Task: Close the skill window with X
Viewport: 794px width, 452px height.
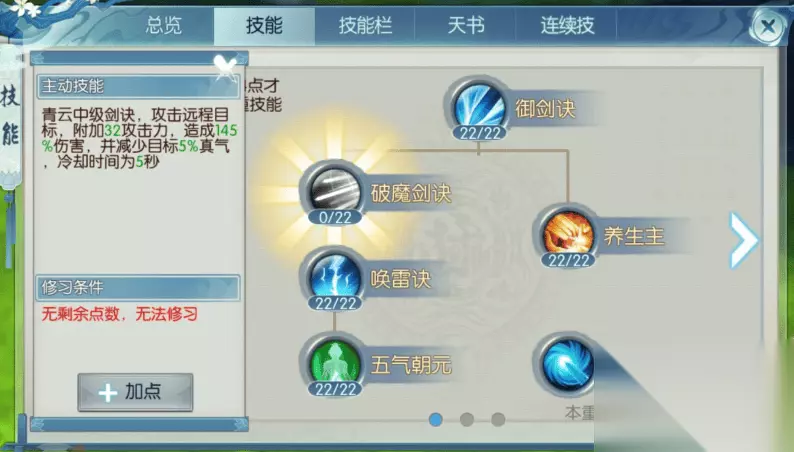Action: (x=768, y=26)
